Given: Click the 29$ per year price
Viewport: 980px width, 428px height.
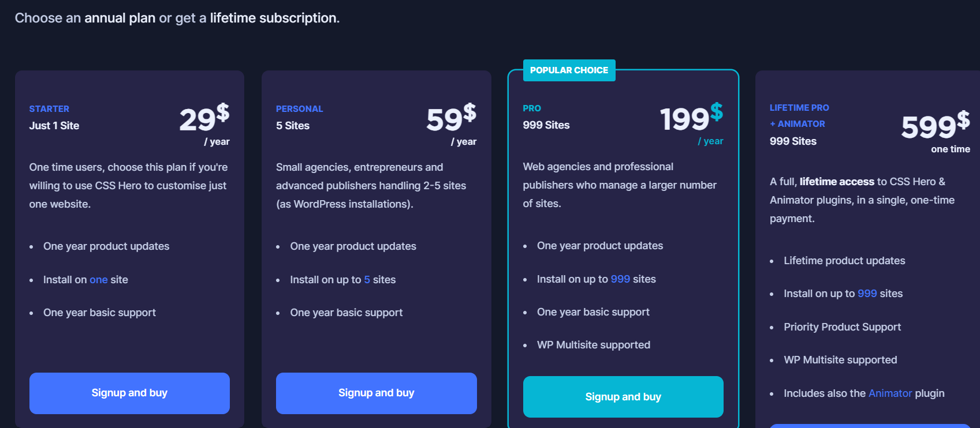Looking at the screenshot, I should click(x=203, y=119).
